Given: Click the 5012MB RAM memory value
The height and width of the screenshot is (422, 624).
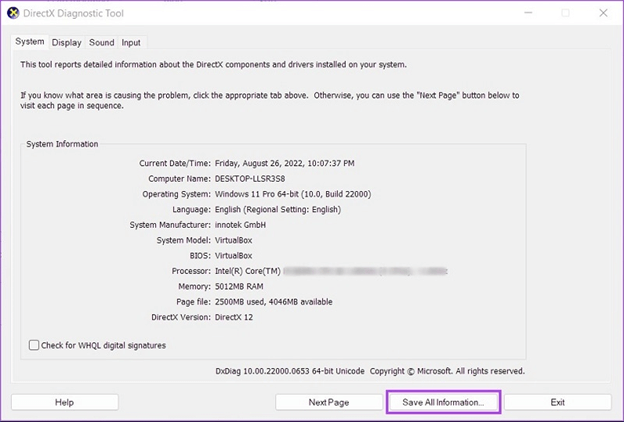Looking at the screenshot, I should 239,287.
